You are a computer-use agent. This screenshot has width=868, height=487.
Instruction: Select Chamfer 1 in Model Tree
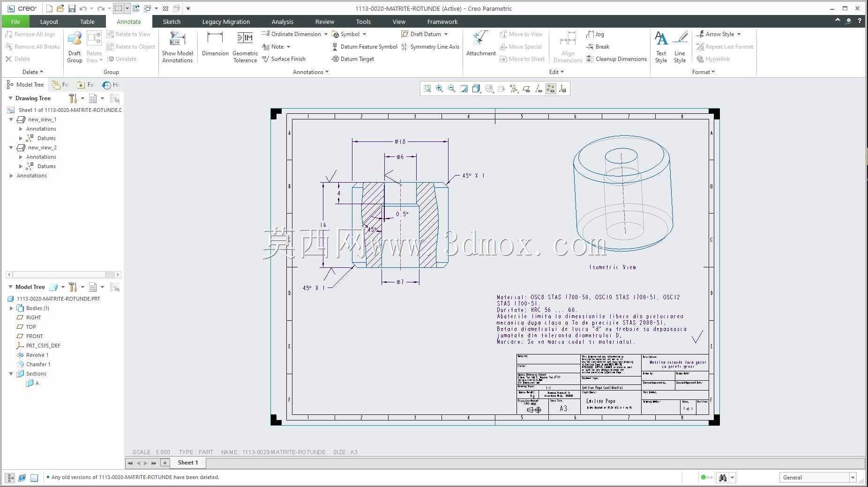34,364
